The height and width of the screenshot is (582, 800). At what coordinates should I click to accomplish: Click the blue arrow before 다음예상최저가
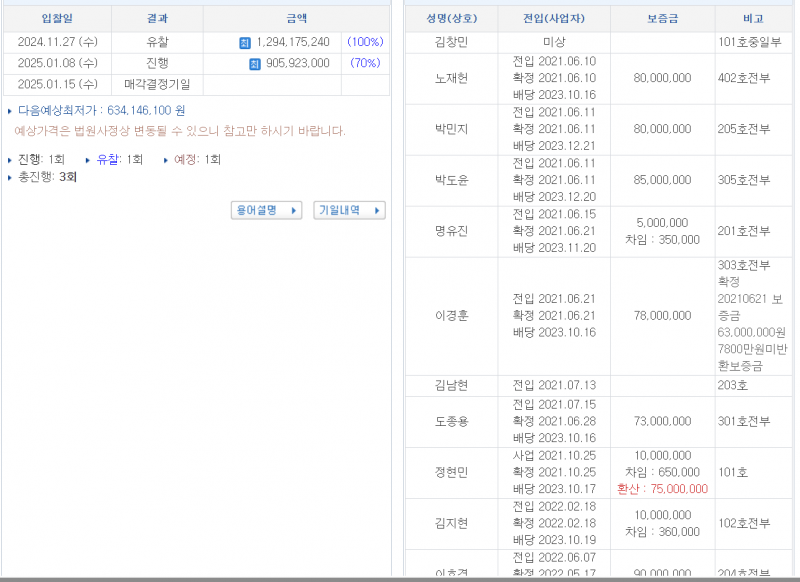(10, 111)
